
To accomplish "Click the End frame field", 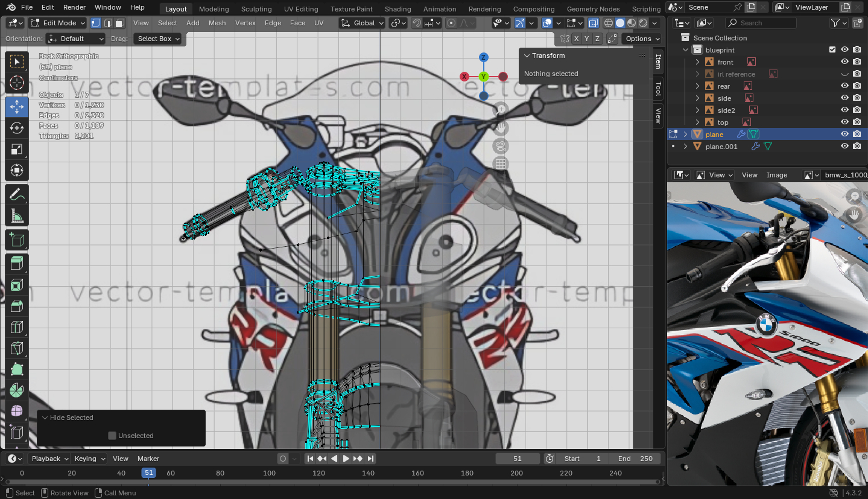I will 635,459.
